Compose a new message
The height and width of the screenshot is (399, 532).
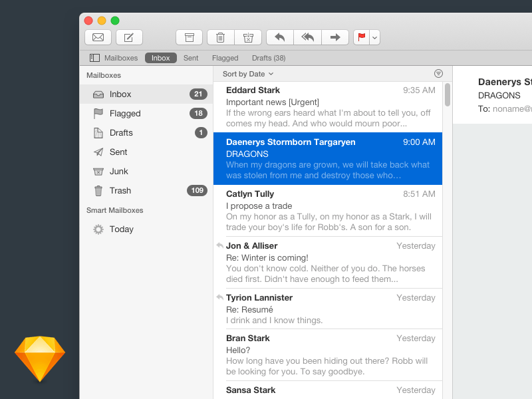pyautogui.click(x=128, y=37)
